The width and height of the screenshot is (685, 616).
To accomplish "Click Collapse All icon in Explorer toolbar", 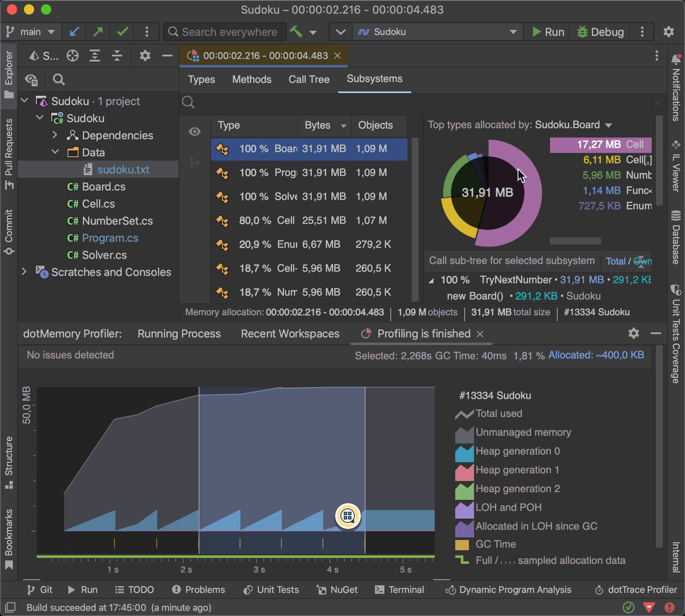I will (x=117, y=56).
